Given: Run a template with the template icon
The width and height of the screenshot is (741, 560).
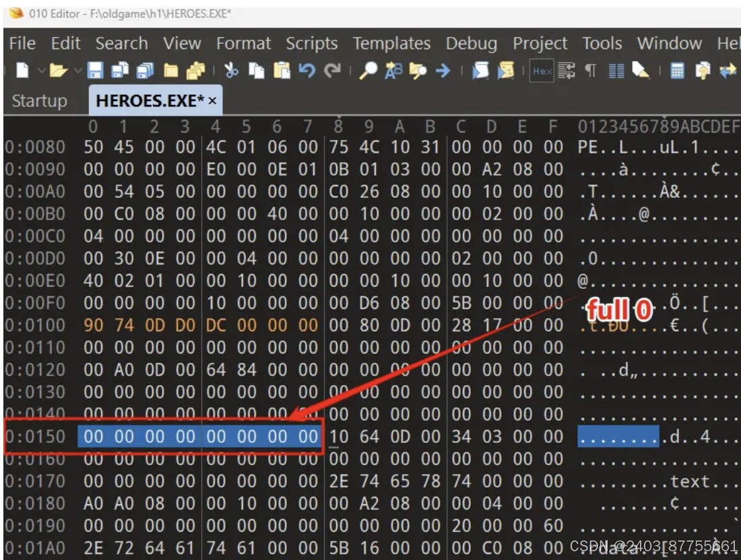Looking at the screenshot, I should click(x=506, y=71).
